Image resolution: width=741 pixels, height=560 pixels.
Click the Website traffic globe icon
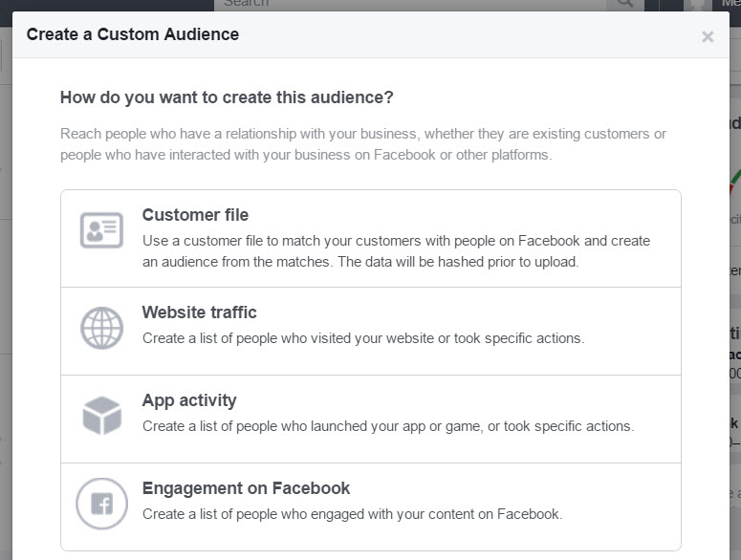101,328
